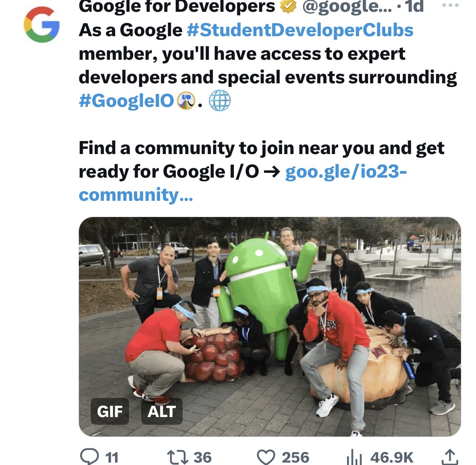Follow the goo.gle/io23-community link
This screenshot has height=465, width=476.
pos(243,183)
